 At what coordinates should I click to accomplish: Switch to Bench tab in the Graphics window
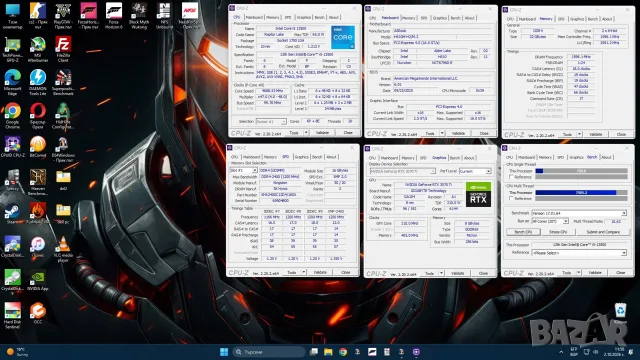455,158
